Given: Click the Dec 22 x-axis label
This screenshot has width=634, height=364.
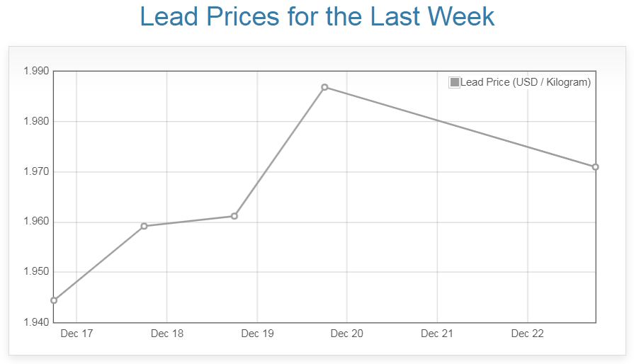Looking at the screenshot, I should coord(527,334).
